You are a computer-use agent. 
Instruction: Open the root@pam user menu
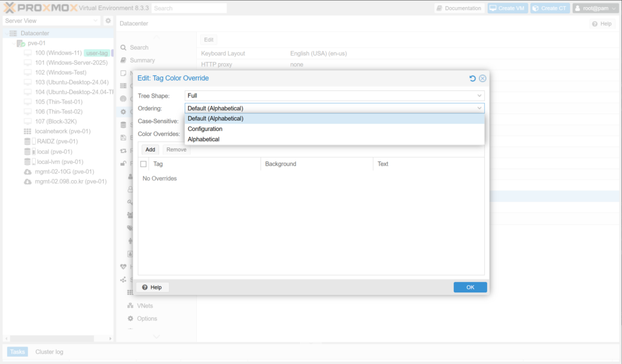pyautogui.click(x=595, y=8)
